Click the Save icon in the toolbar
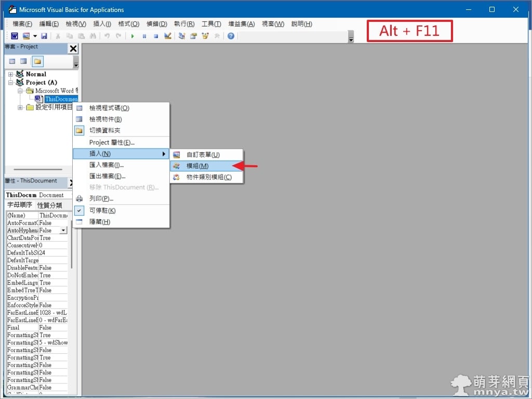 (44, 36)
